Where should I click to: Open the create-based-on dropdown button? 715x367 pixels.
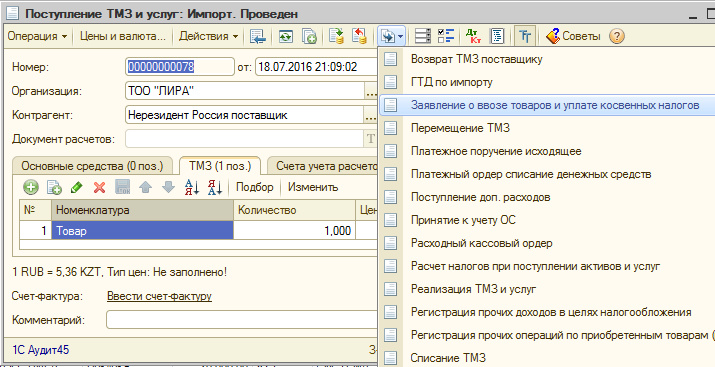[392, 36]
